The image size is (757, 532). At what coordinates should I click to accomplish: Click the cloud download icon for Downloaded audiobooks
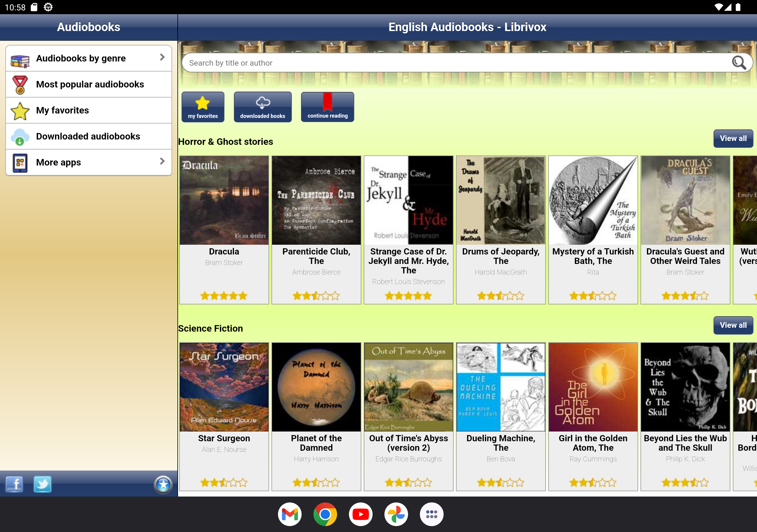(20, 137)
